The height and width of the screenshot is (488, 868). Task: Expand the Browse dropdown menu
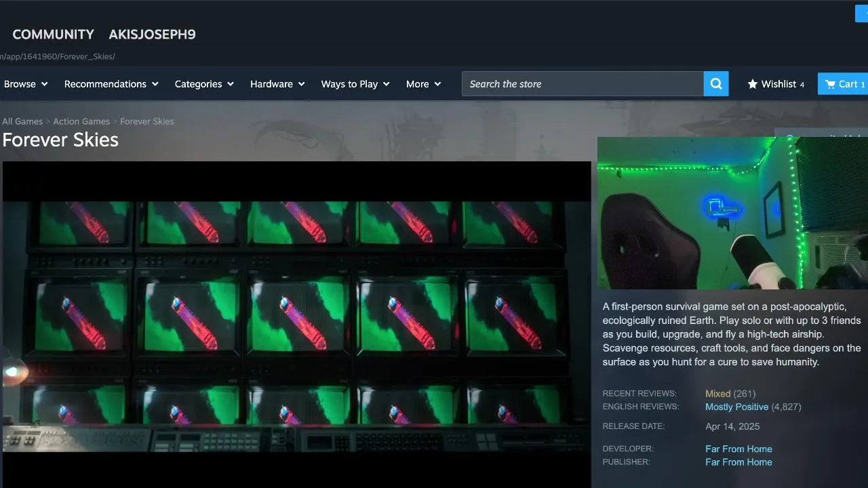[x=26, y=84]
